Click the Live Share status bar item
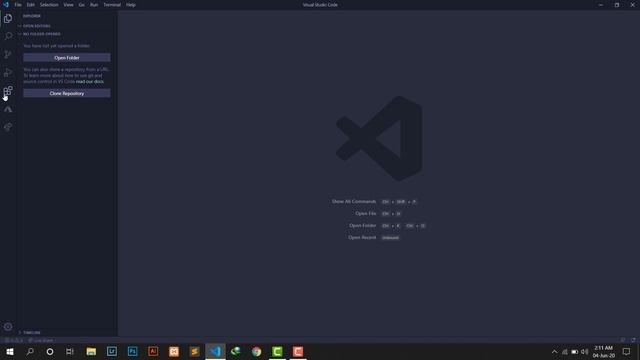This screenshot has height=360, width=640. click(x=40, y=340)
